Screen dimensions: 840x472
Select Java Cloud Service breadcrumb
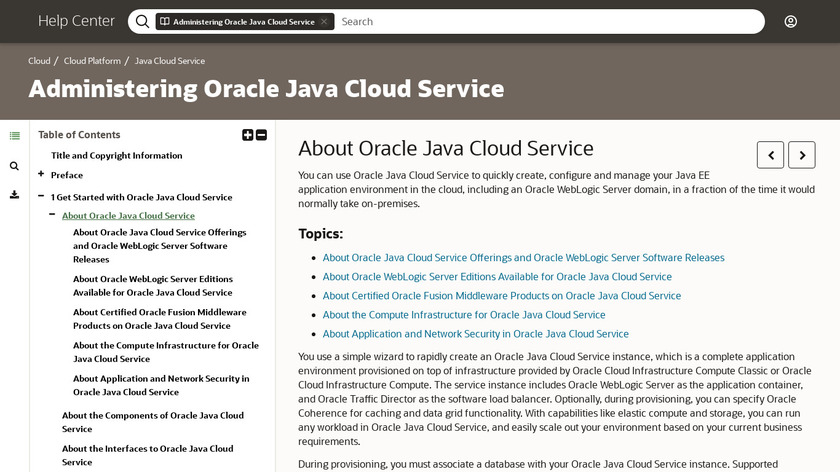(x=170, y=61)
